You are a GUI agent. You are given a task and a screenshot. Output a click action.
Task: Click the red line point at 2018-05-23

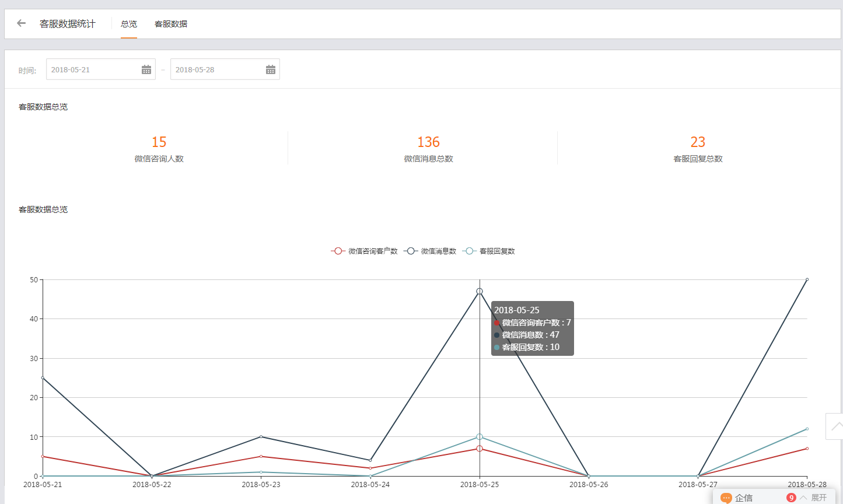coord(261,456)
